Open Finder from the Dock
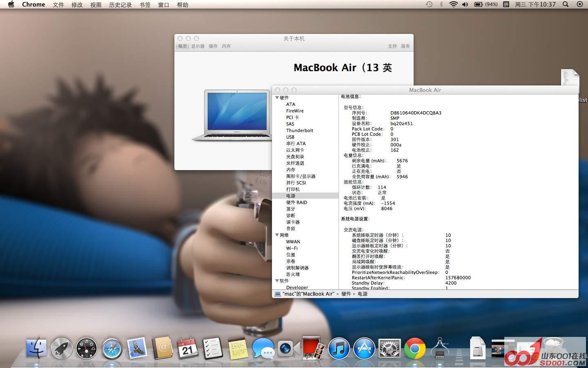This screenshot has height=368, width=588. pyautogui.click(x=36, y=348)
